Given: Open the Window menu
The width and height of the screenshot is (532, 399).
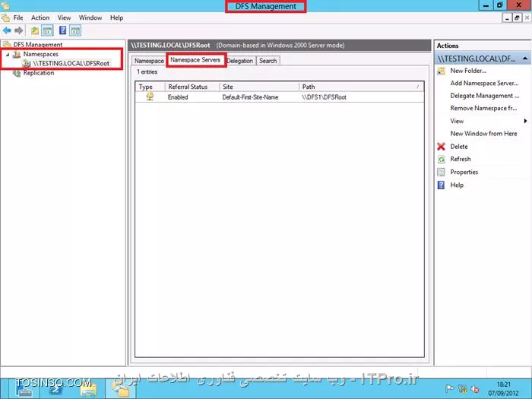Looking at the screenshot, I should click(90, 17).
